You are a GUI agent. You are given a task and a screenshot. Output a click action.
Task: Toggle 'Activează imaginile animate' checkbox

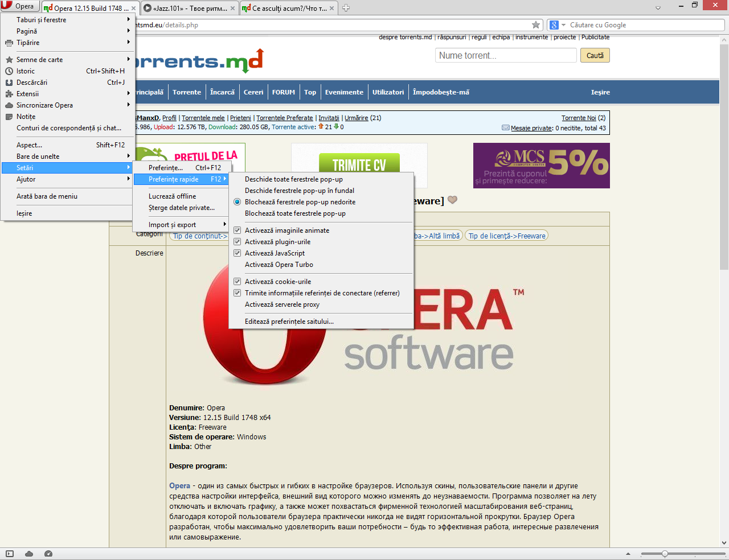click(x=237, y=230)
